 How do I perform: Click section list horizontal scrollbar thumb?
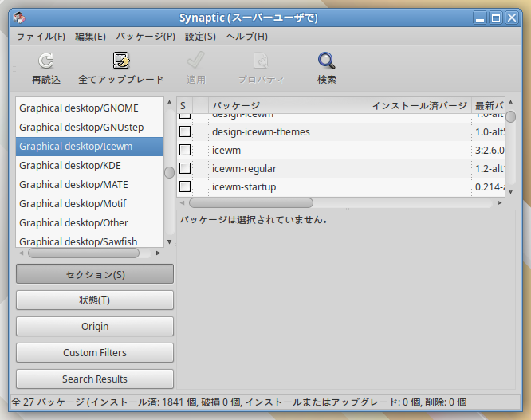click(x=84, y=253)
